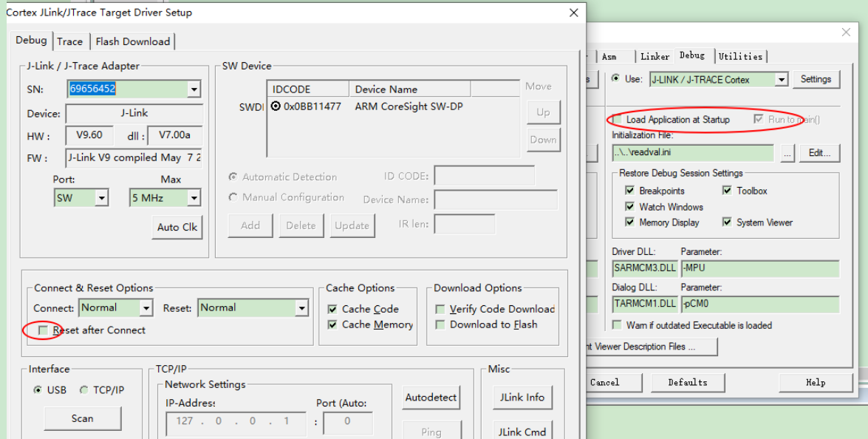The image size is (868, 439).
Task: Click the TARMCM1.DLL dialog DLL field
Action: (x=645, y=304)
